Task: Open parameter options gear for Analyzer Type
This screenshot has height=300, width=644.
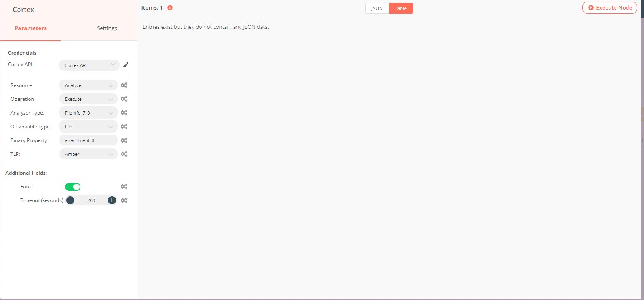Action: coord(124,113)
